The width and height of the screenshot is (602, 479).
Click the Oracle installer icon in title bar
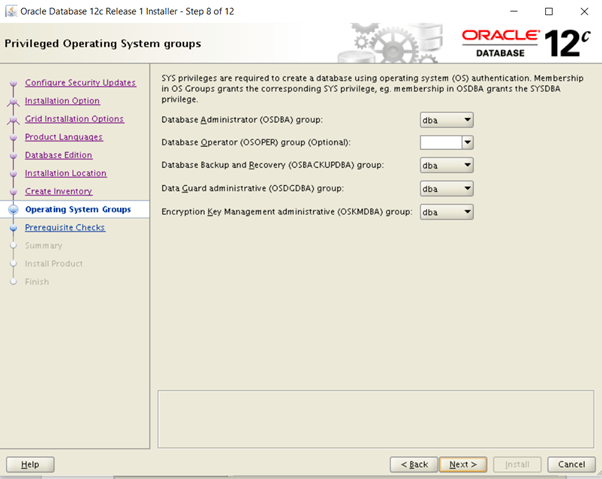(x=10, y=10)
